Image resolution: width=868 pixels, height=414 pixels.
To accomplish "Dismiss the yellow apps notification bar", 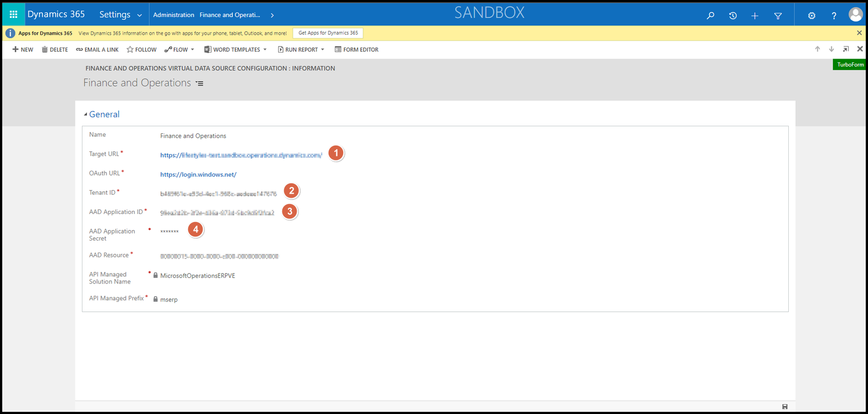I will click(x=859, y=33).
